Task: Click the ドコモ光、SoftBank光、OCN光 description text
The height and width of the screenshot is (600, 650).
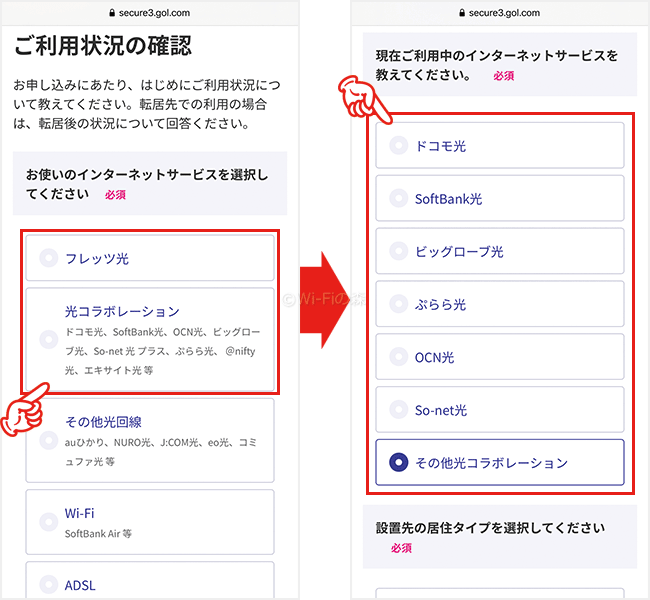Action: coord(162,351)
